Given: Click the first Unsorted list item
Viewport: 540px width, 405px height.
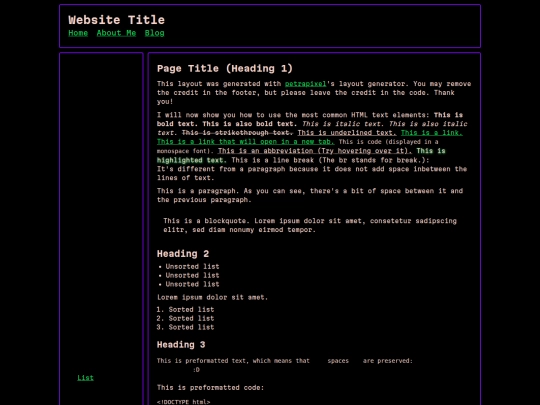Looking at the screenshot, I should [192, 267].
